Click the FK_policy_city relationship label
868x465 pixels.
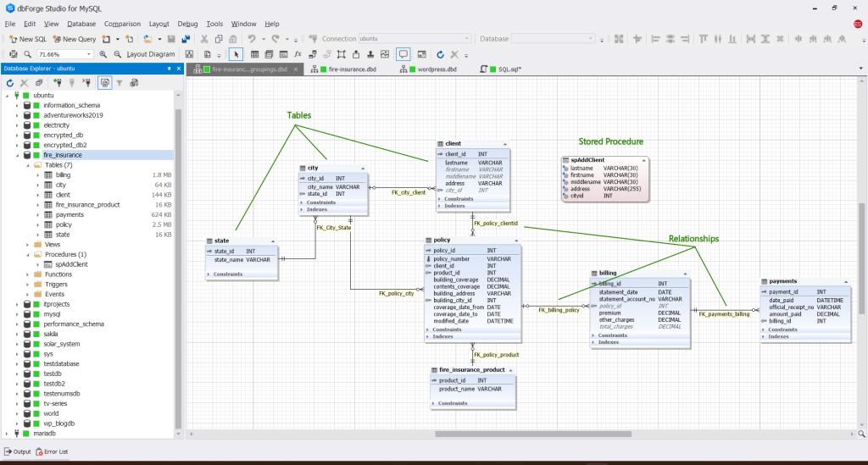[397, 294]
